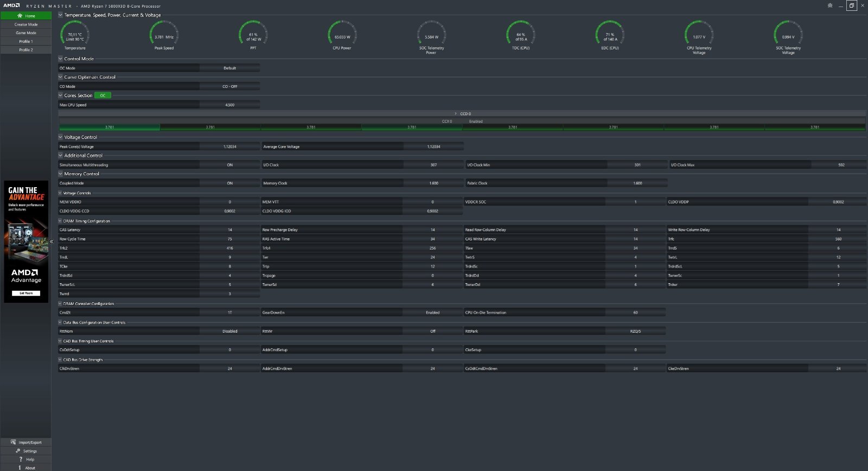
Task: Open the About page
Action: click(26, 468)
